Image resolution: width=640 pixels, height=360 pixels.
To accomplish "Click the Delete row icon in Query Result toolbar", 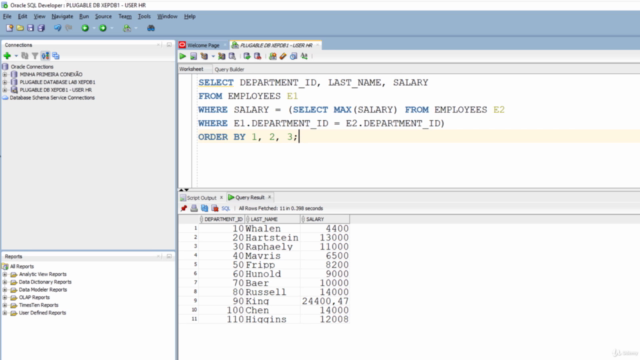I will [215, 208].
